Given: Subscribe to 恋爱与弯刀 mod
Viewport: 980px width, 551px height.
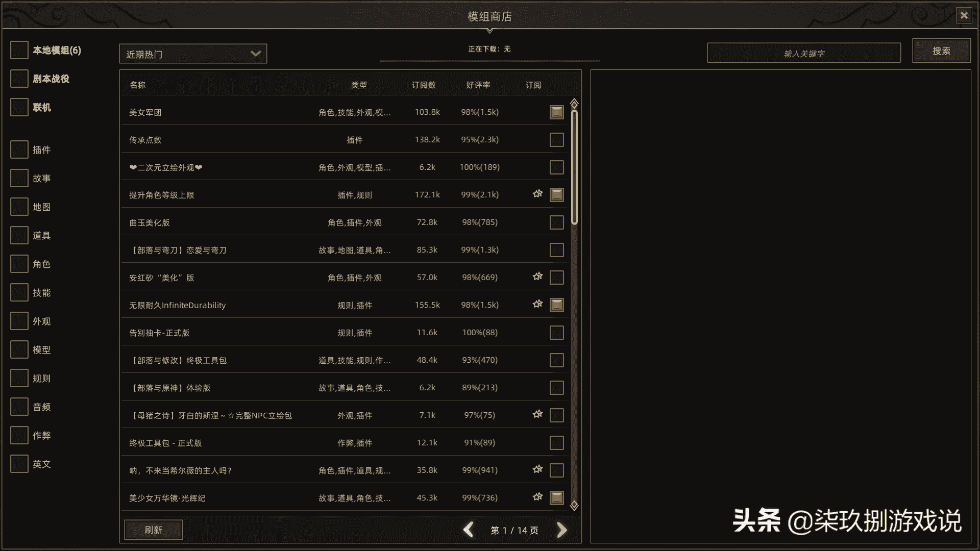Looking at the screenshot, I should pyautogui.click(x=557, y=250).
